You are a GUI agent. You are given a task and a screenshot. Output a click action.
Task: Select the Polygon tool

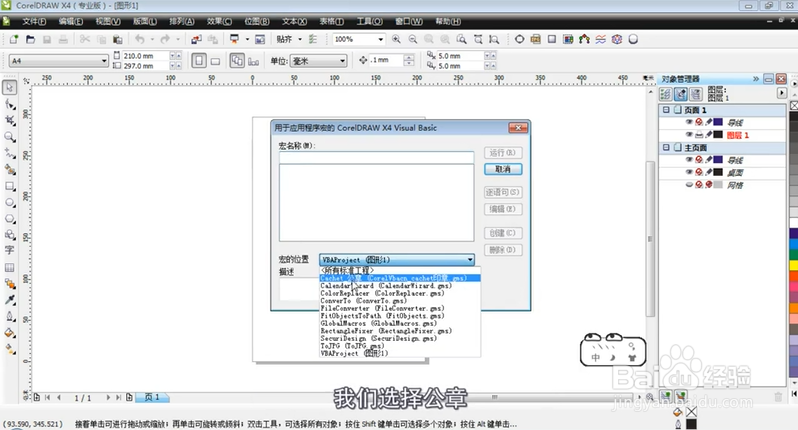pyautogui.click(x=10, y=219)
